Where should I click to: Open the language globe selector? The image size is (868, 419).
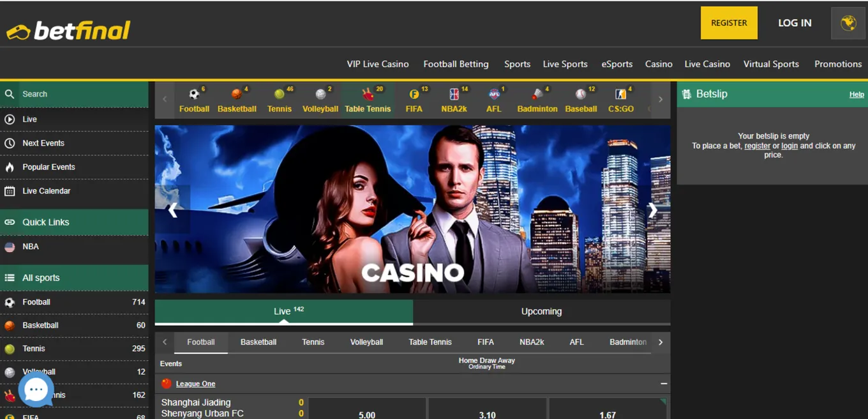[x=848, y=23]
